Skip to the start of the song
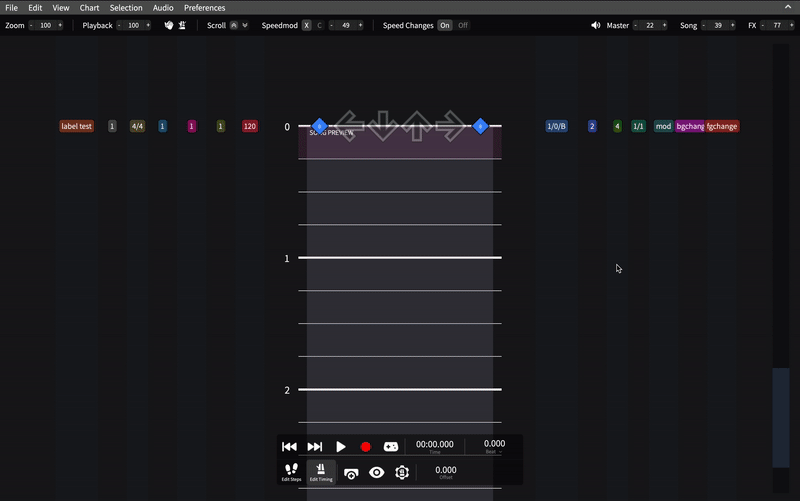This screenshot has height=501, width=800. pos(289,446)
